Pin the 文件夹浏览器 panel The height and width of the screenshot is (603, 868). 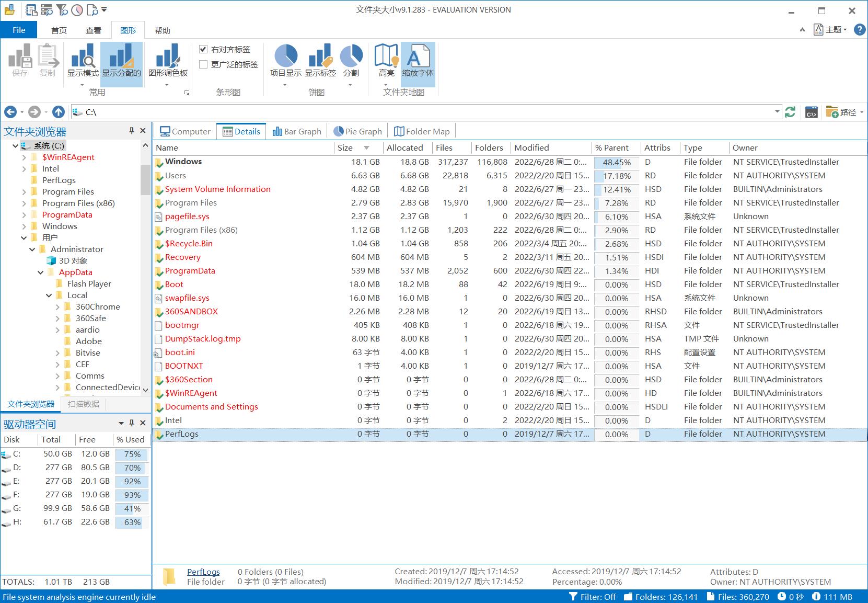(x=132, y=131)
